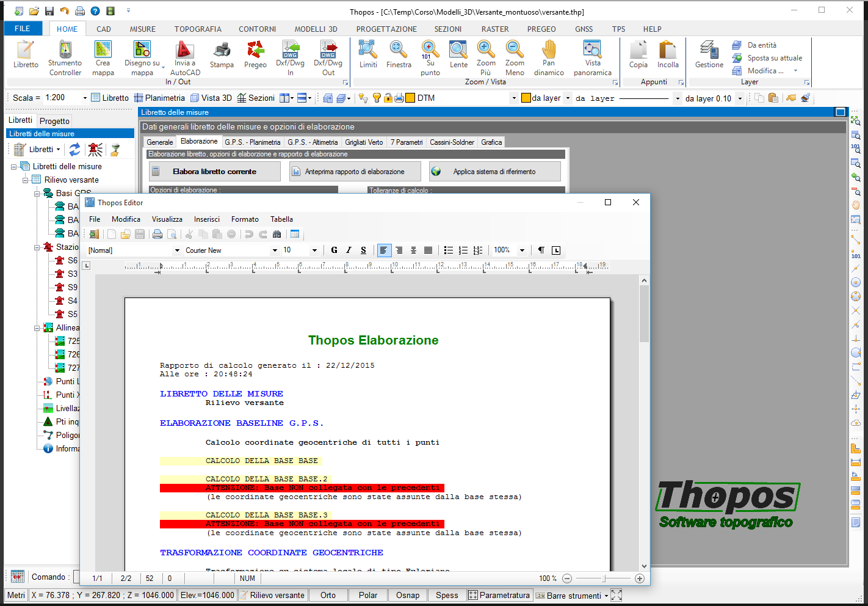Click the orange DTM color swatch
The image size is (868, 606).
click(x=410, y=98)
